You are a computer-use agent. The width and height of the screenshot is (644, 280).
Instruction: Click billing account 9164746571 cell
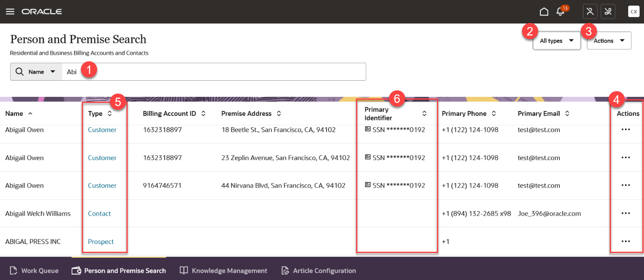tap(162, 186)
